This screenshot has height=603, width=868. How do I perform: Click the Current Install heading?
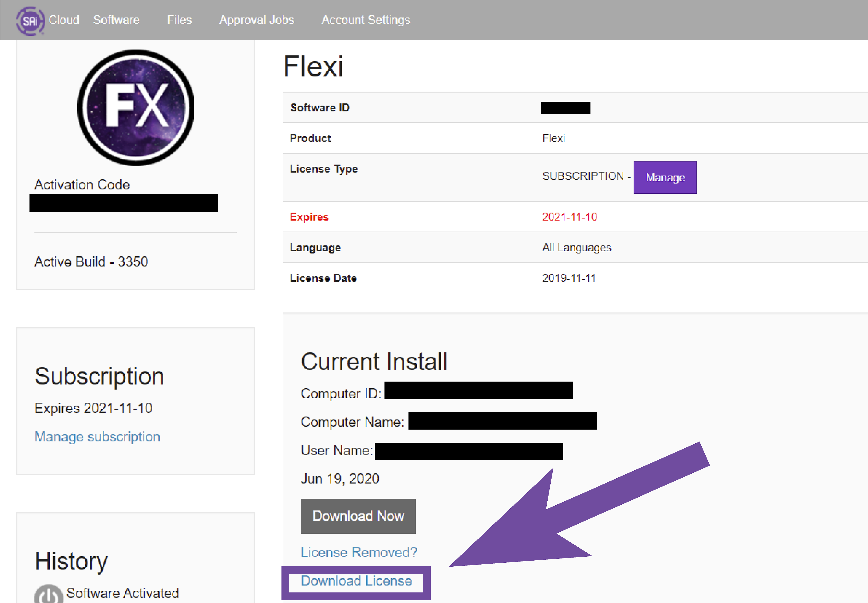pyautogui.click(x=374, y=362)
